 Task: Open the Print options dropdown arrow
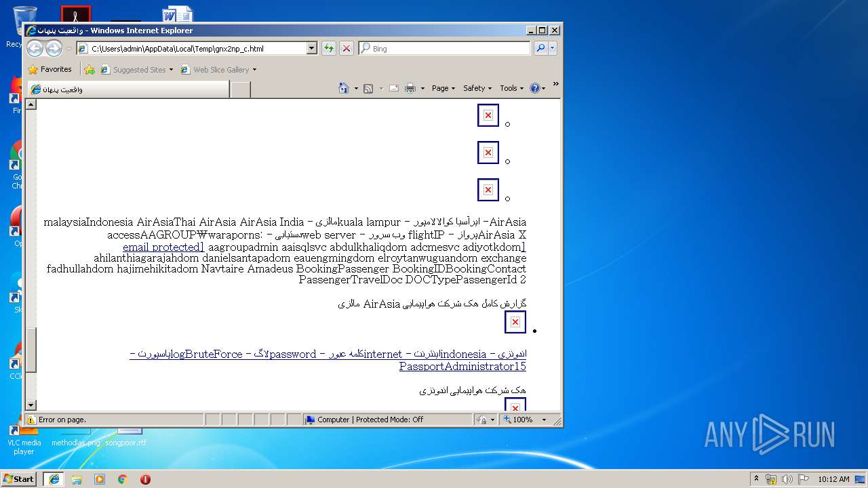click(422, 88)
